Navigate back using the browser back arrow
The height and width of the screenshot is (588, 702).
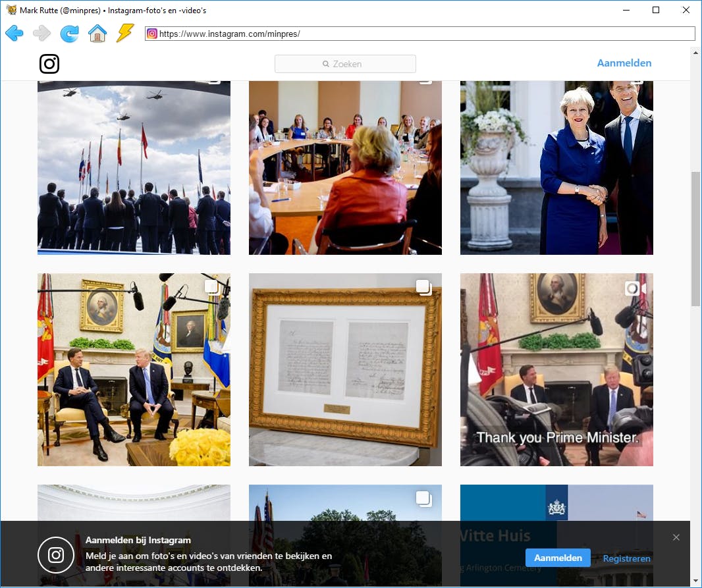click(14, 33)
